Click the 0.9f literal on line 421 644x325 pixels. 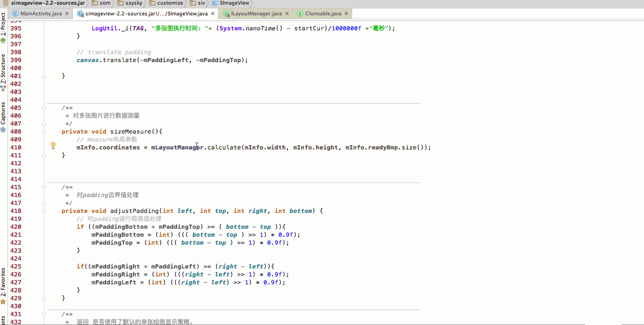(x=286, y=235)
